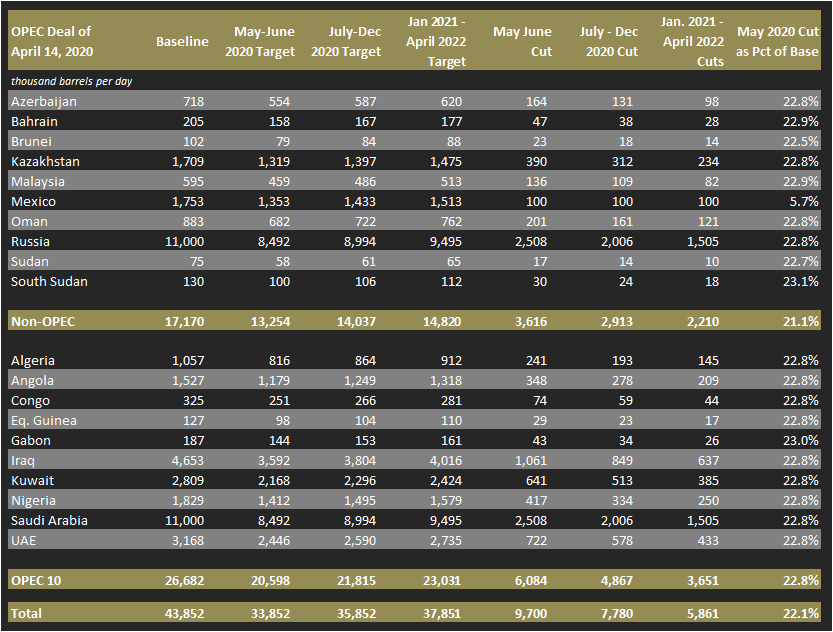This screenshot has width=833, height=632.
Task: Select the Baseline column header
Action: coord(182,41)
